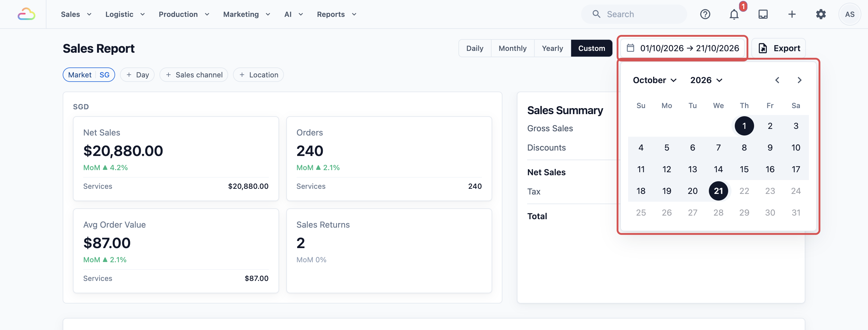Open the October month dropdown
The image size is (868, 330).
click(654, 80)
